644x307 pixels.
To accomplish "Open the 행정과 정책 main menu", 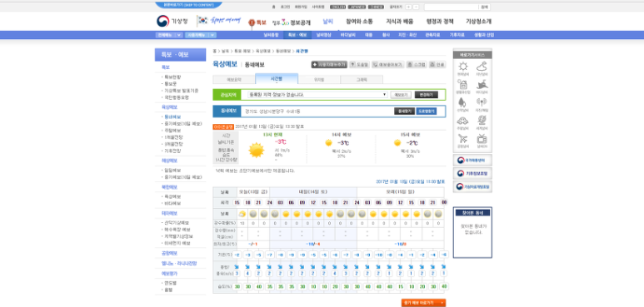I will pyautogui.click(x=440, y=22).
